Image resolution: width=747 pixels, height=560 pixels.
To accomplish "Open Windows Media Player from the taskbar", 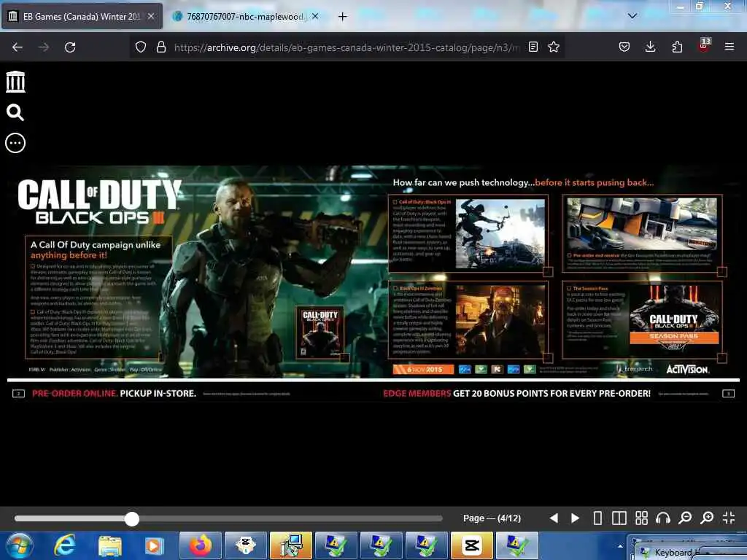I will click(x=155, y=546).
